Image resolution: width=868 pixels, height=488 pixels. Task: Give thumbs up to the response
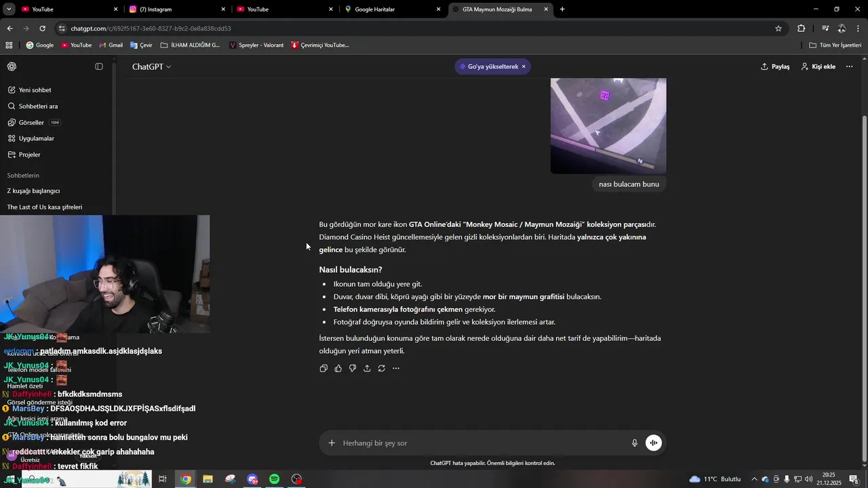[338, 368]
